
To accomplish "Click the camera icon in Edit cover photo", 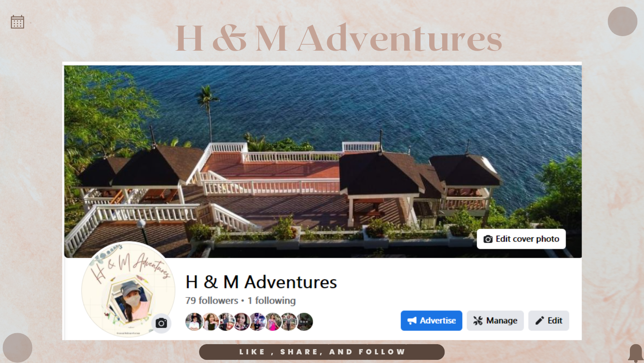I will click(488, 239).
